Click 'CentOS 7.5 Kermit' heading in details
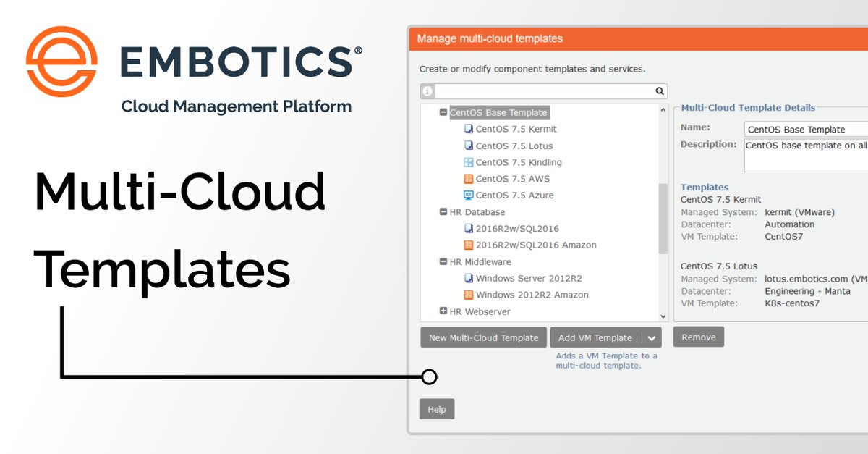This screenshot has width=868, height=454. pos(720,199)
